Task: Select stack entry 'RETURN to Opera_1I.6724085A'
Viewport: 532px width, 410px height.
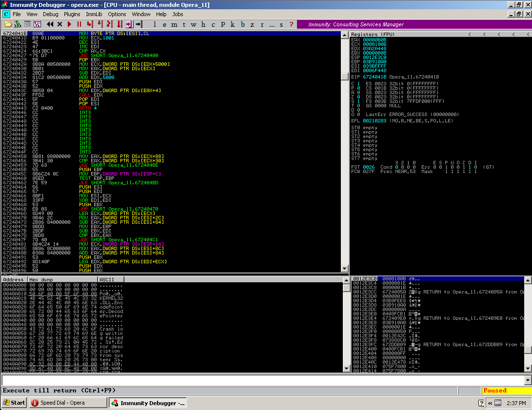Action: click(x=438, y=292)
